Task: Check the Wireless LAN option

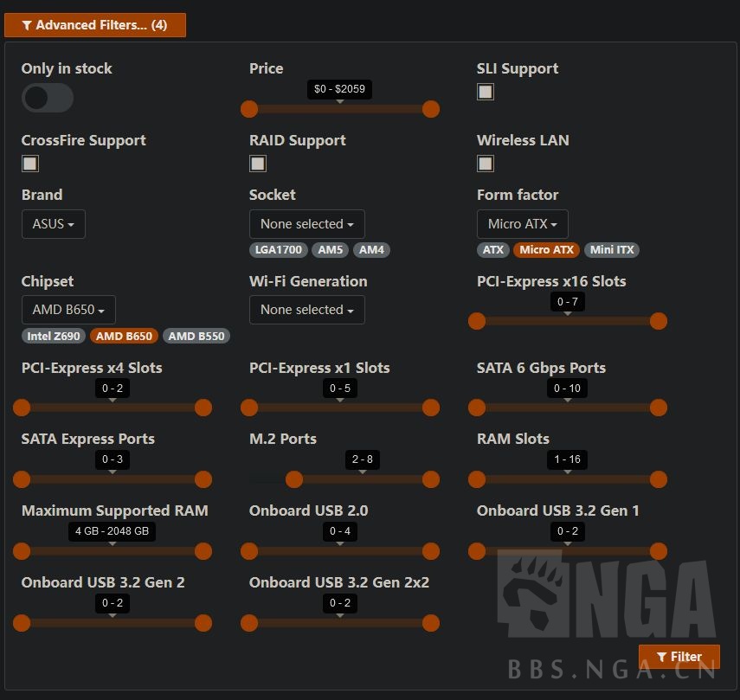Action: (485, 163)
